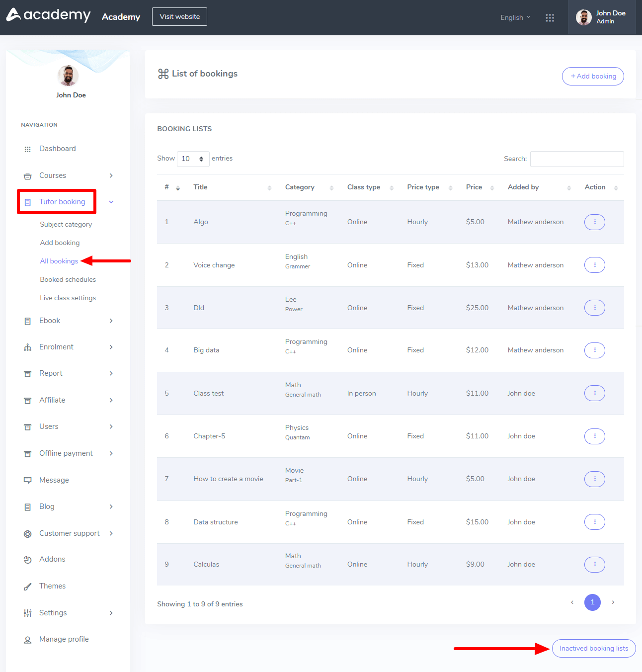This screenshot has width=642, height=672.
Task: Toggle sorting on the Title column
Action: pyautogui.click(x=270, y=187)
